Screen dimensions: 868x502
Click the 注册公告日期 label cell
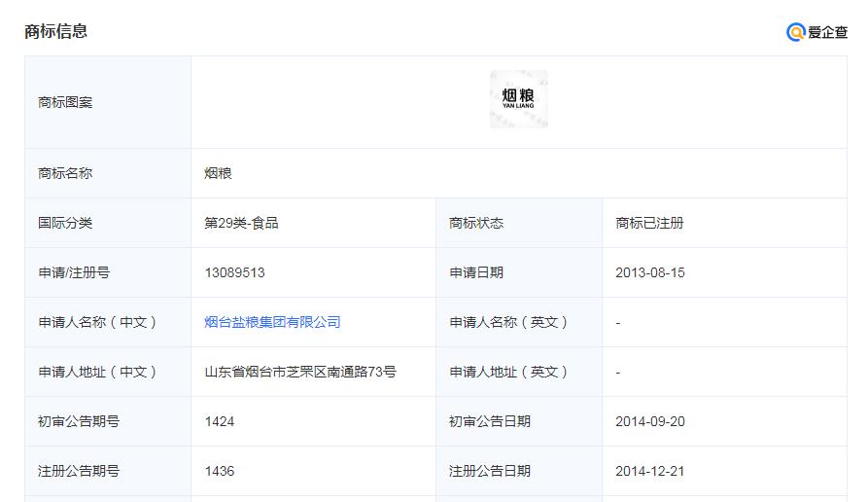(519, 471)
